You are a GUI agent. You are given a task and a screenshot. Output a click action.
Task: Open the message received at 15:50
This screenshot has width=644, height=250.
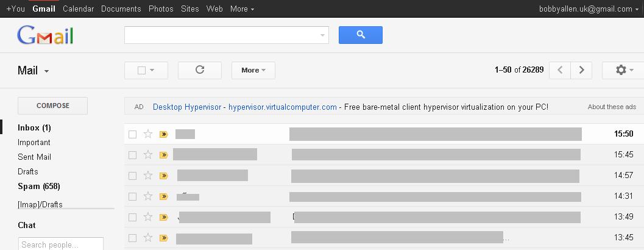384,134
